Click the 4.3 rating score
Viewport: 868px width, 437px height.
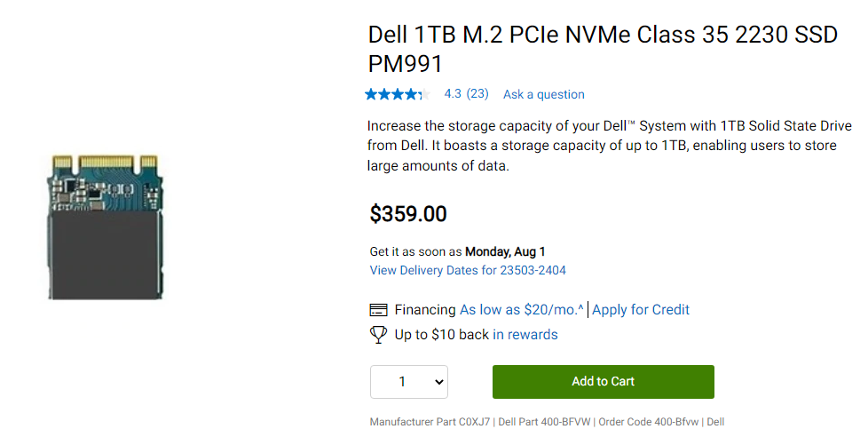pyautogui.click(x=453, y=94)
